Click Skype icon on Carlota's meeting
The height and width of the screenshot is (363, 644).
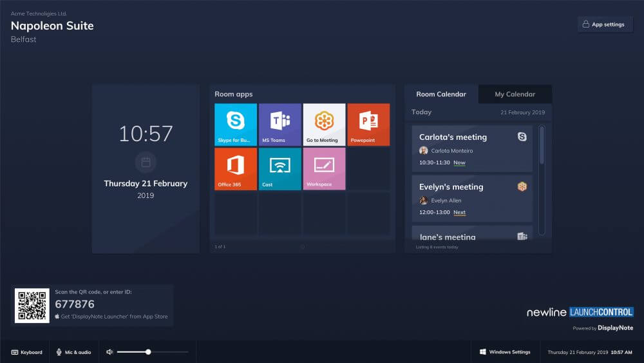[522, 137]
